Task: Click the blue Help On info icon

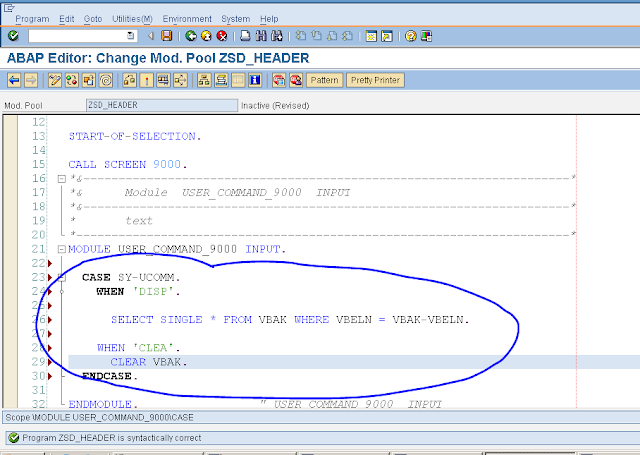Action: click(x=255, y=80)
